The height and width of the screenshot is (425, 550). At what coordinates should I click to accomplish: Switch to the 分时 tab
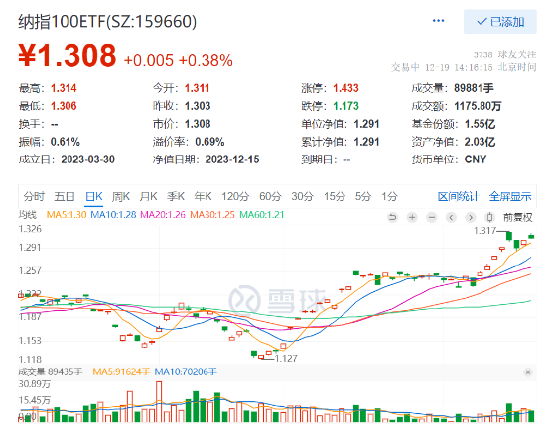pyautogui.click(x=34, y=196)
